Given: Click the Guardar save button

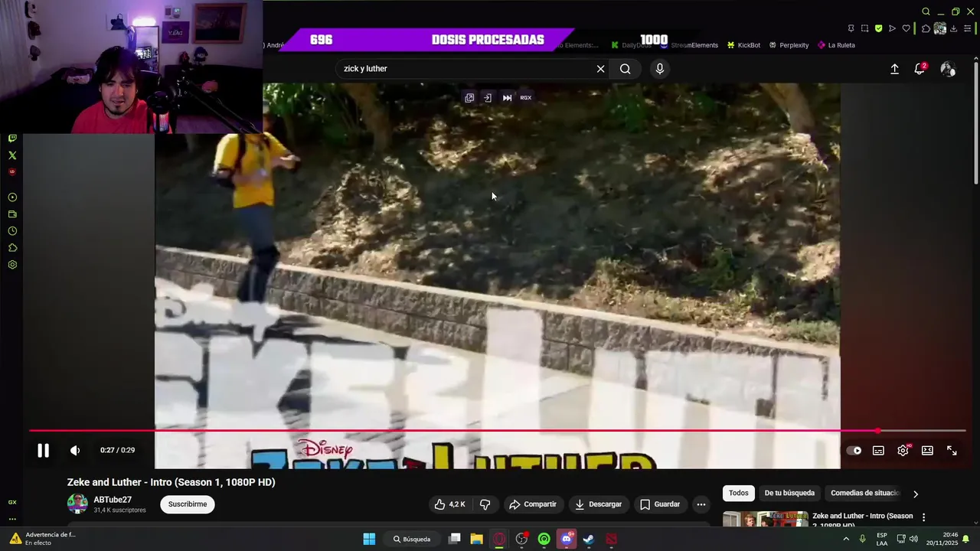Looking at the screenshot, I should click(660, 504).
